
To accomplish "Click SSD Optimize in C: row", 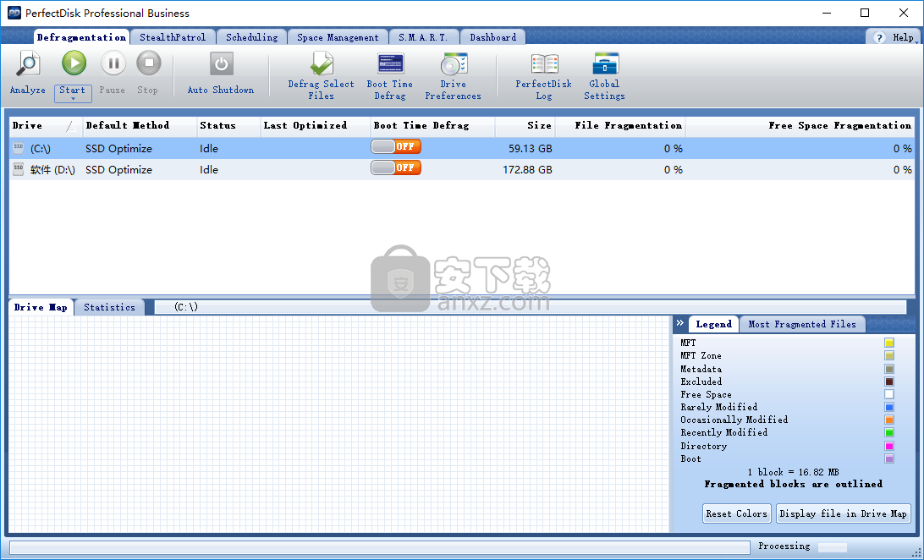I will coord(118,149).
